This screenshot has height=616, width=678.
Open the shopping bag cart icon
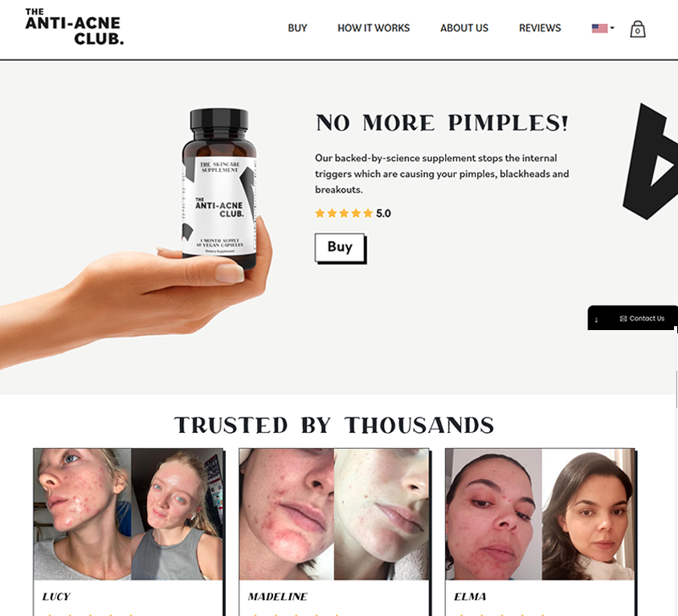tap(637, 29)
